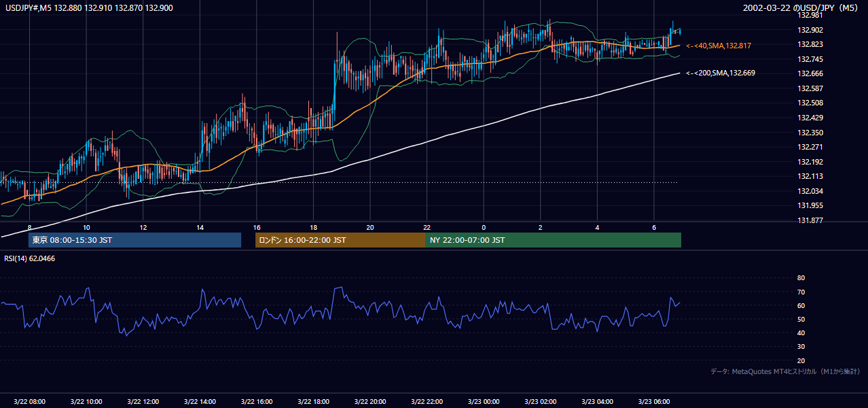868x408 pixels.
Task: Click the 3/22 20:00 time axis label
Action: (x=370, y=402)
